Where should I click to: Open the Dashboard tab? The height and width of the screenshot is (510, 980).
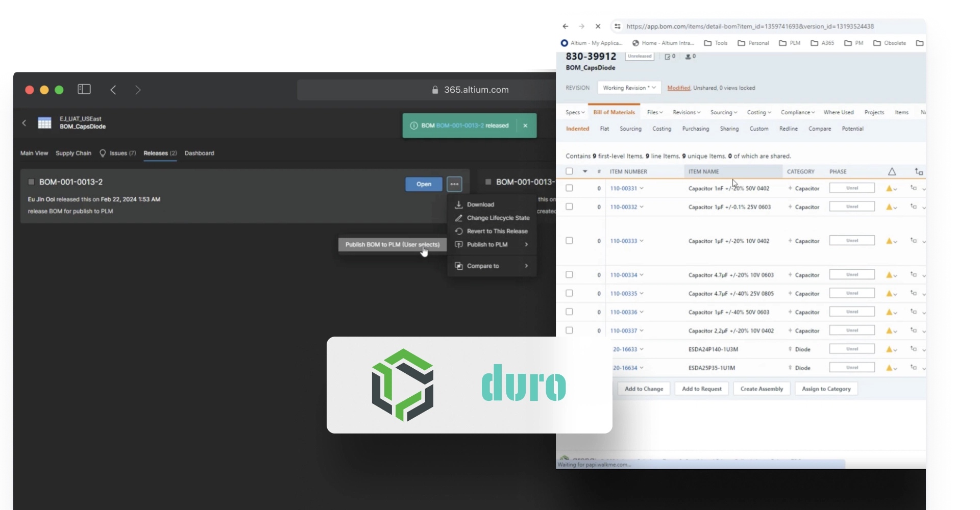pyautogui.click(x=199, y=153)
